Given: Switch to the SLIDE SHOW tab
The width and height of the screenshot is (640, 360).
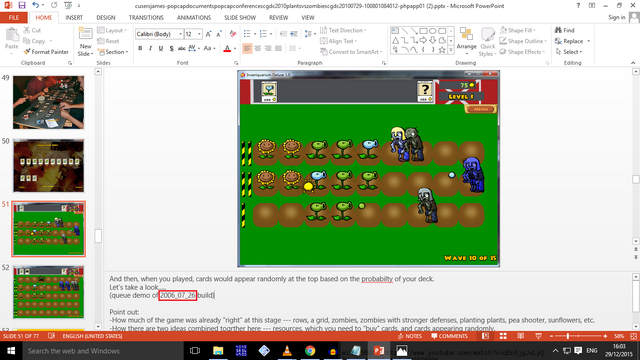Looking at the screenshot, I should tap(240, 18).
